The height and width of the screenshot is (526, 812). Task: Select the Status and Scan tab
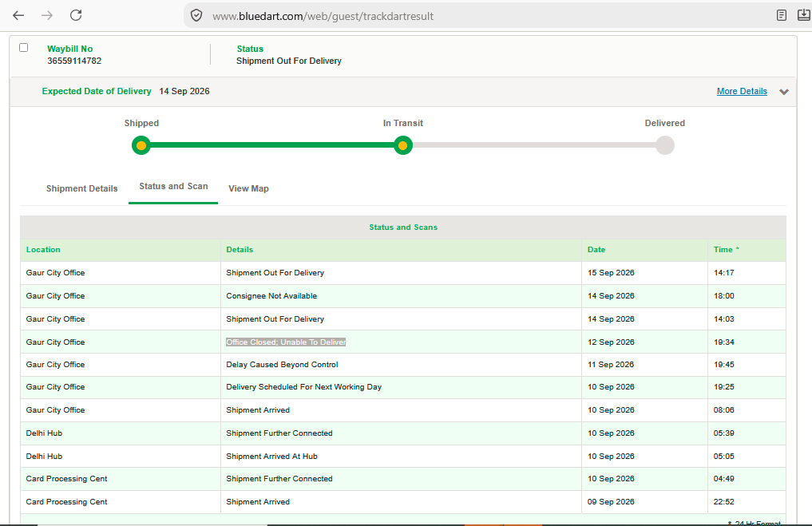tap(173, 186)
